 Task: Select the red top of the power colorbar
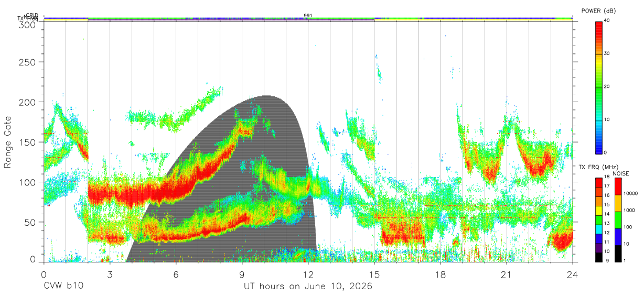click(x=598, y=29)
